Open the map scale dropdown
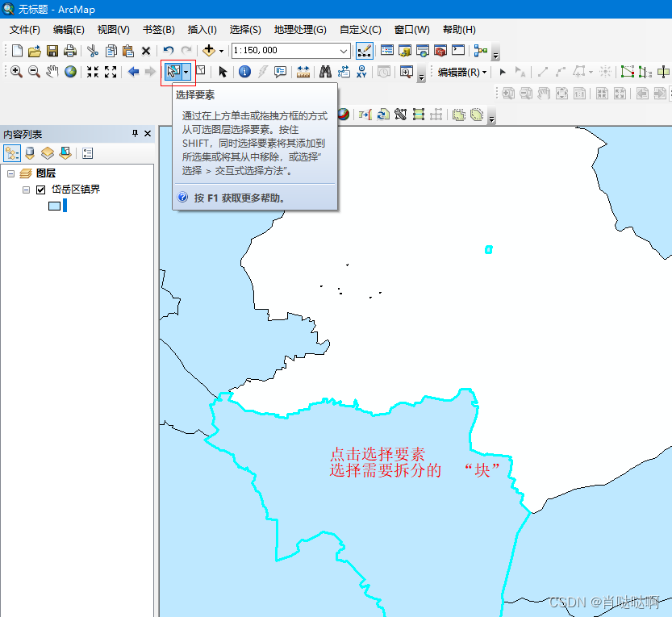 pos(344,51)
